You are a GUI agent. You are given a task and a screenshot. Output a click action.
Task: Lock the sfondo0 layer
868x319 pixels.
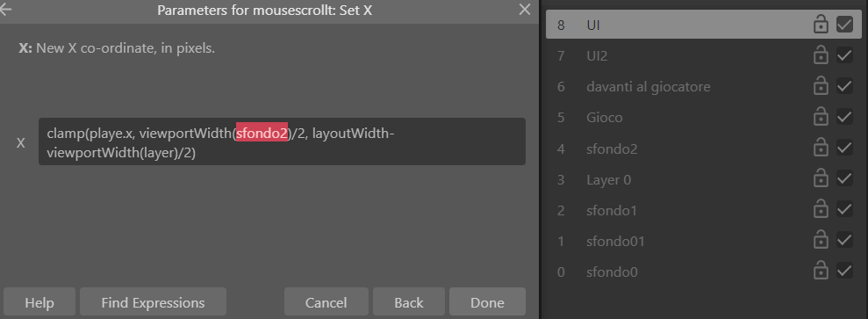point(821,272)
